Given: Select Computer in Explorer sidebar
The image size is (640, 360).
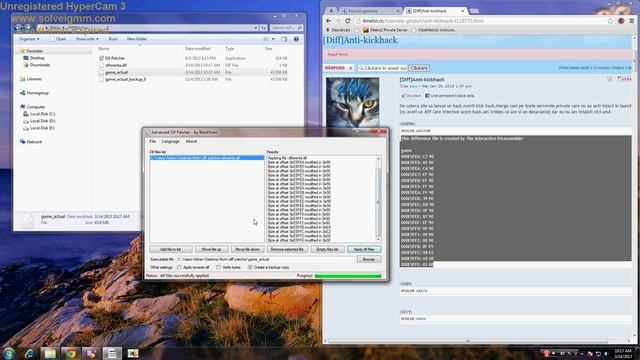Looking at the screenshot, I should [36, 107].
